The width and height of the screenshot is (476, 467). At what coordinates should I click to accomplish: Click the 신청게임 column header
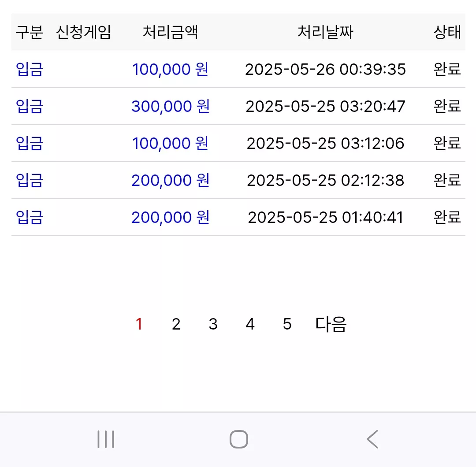tap(83, 32)
